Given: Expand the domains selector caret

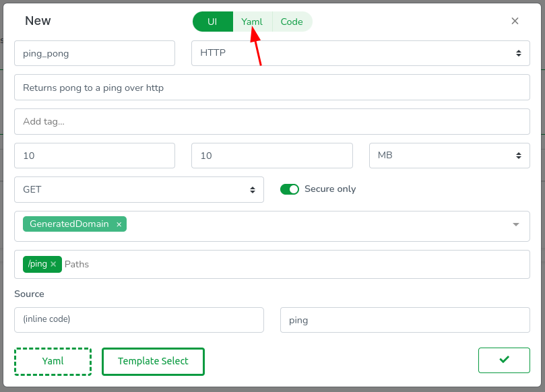Looking at the screenshot, I should [516, 225].
